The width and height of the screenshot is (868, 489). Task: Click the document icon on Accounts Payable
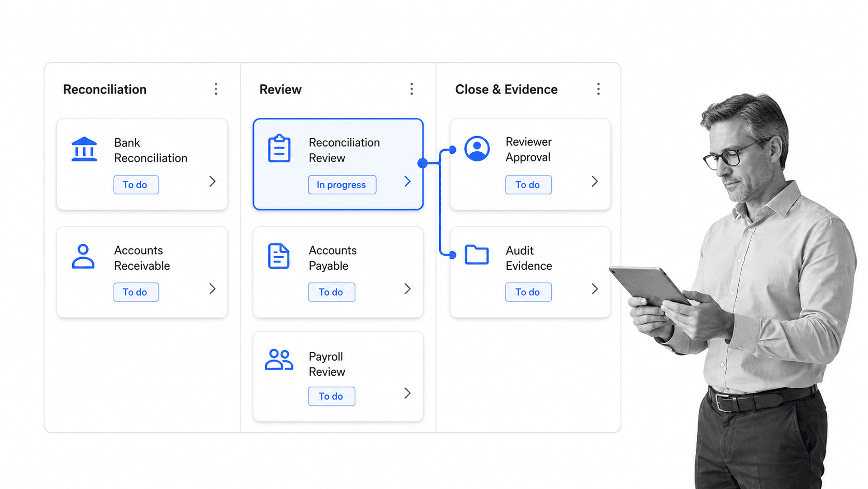[279, 256]
